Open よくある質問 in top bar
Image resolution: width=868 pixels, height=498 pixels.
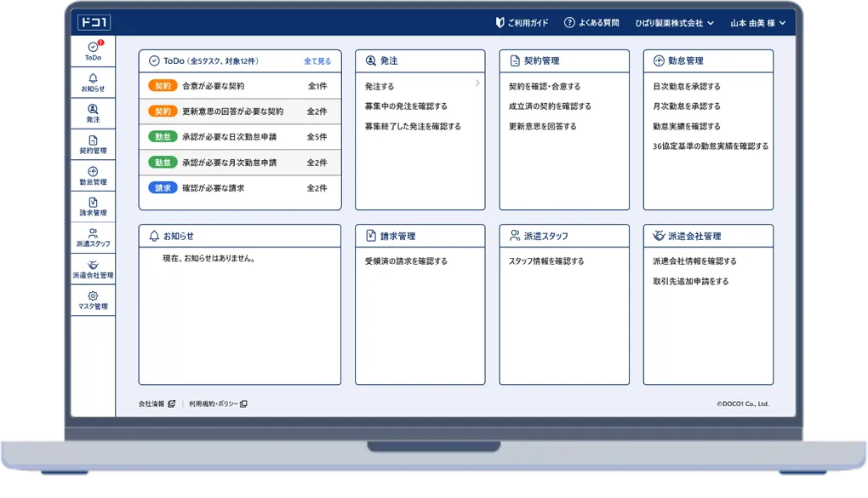pyautogui.click(x=591, y=23)
